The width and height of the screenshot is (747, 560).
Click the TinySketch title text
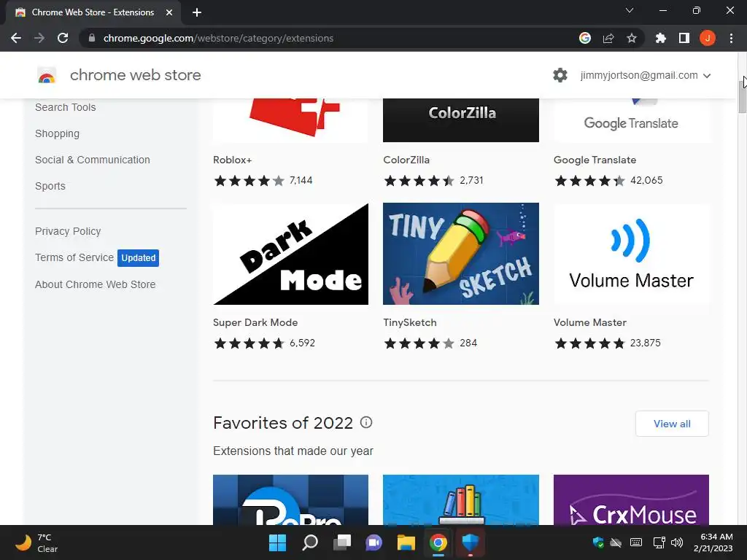(410, 322)
